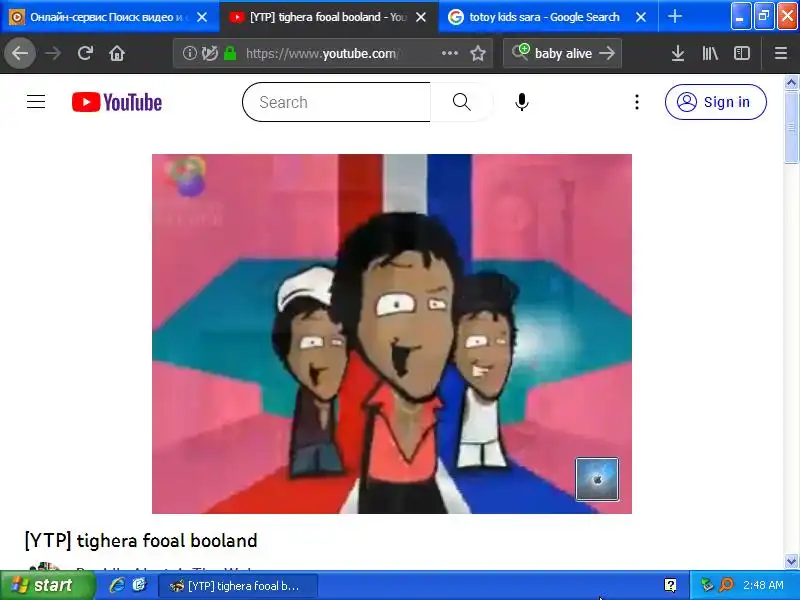This screenshot has width=800, height=600.
Task: Bookmark this page with star icon
Action: pyautogui.click(x=478, y=53)
